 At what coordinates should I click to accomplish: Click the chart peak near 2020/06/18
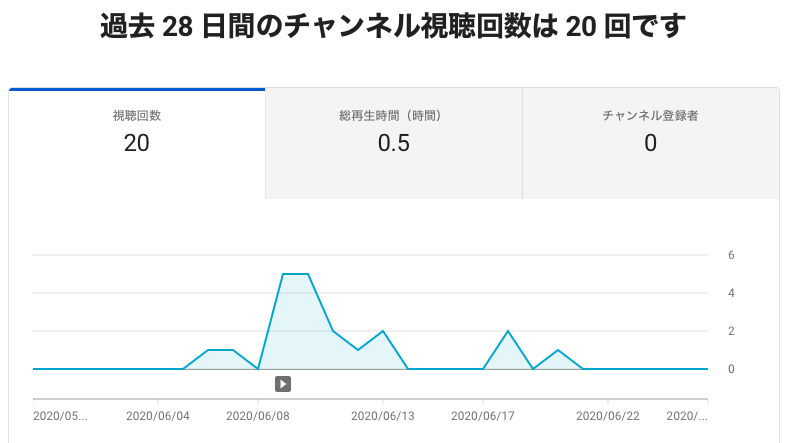coord(508,331)
